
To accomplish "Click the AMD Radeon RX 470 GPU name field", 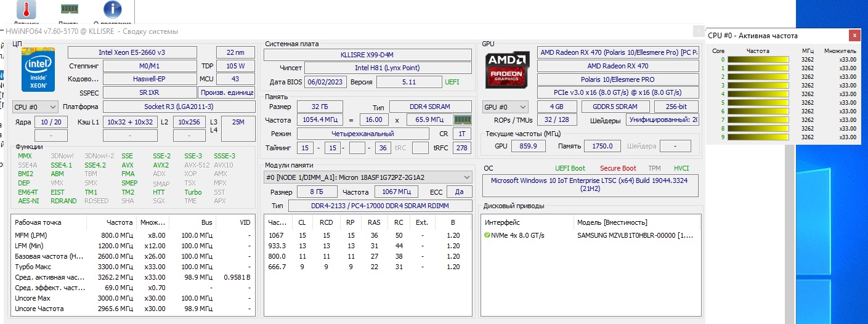I will (618, 52).
